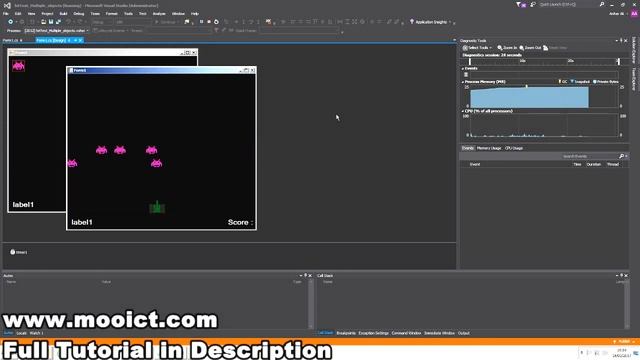Switch to the Locals tab
The image size is (640, 360).
[x=21, y=333]
